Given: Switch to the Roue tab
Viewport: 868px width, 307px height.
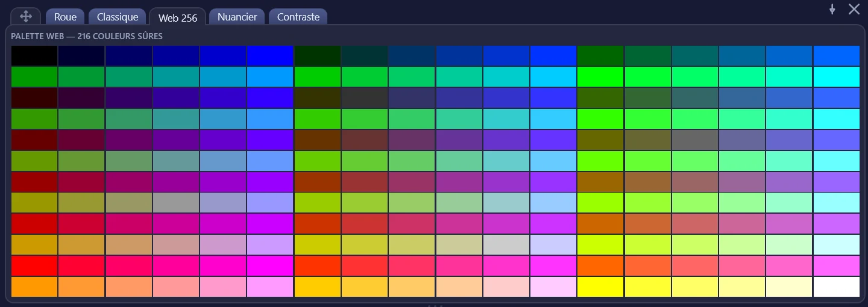Looking at the screenshot, I should tap(65, 17).
